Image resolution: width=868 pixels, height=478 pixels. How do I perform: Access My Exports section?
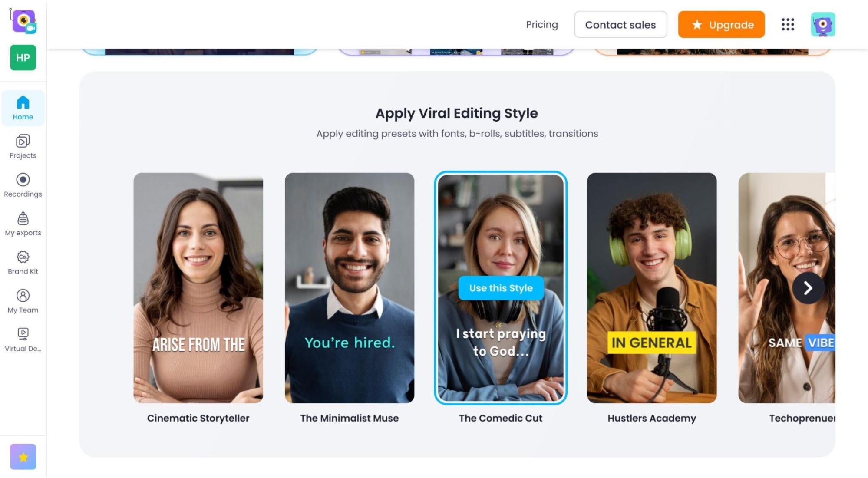coord(22,224)
